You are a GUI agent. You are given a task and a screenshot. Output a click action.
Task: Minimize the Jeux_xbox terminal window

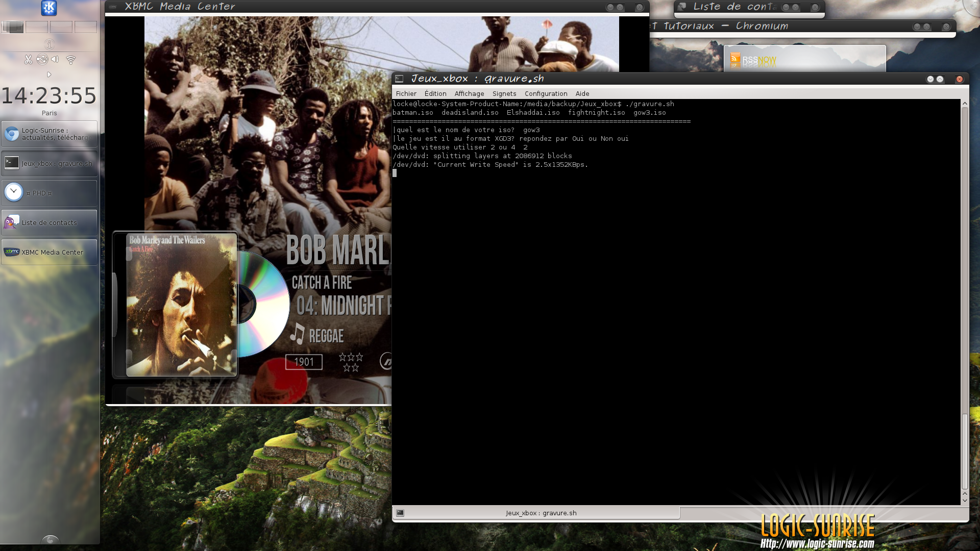pyautogui.click(x=930, y=79)
